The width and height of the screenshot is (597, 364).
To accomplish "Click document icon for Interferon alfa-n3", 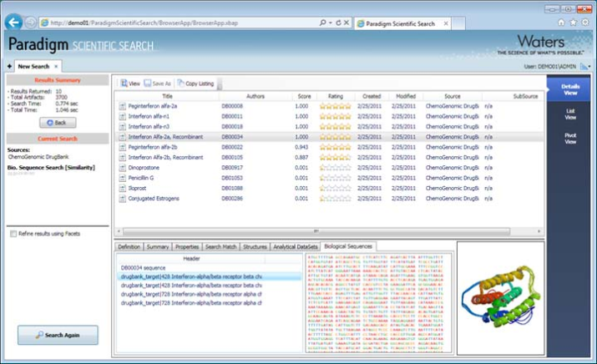I will (x=122, y=127).
